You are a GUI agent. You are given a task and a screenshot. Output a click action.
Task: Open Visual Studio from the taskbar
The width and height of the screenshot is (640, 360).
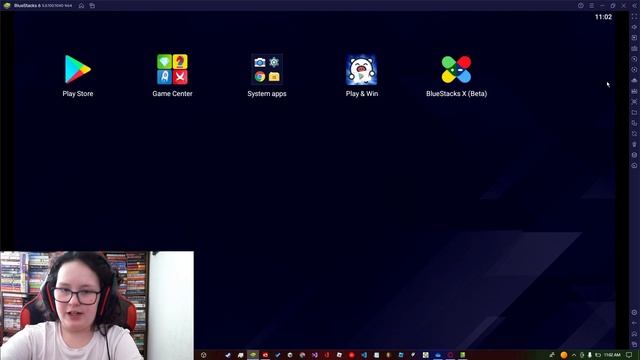[x=315, y=355]
